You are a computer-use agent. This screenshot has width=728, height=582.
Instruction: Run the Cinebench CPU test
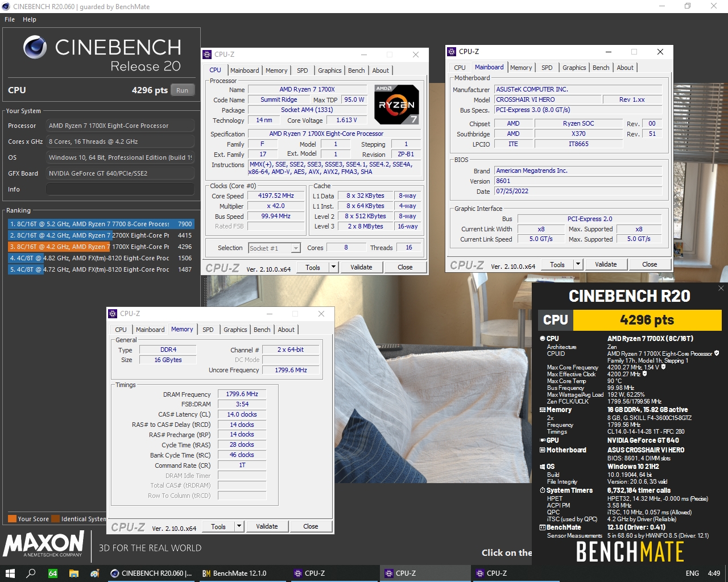(x=182, y=90)
